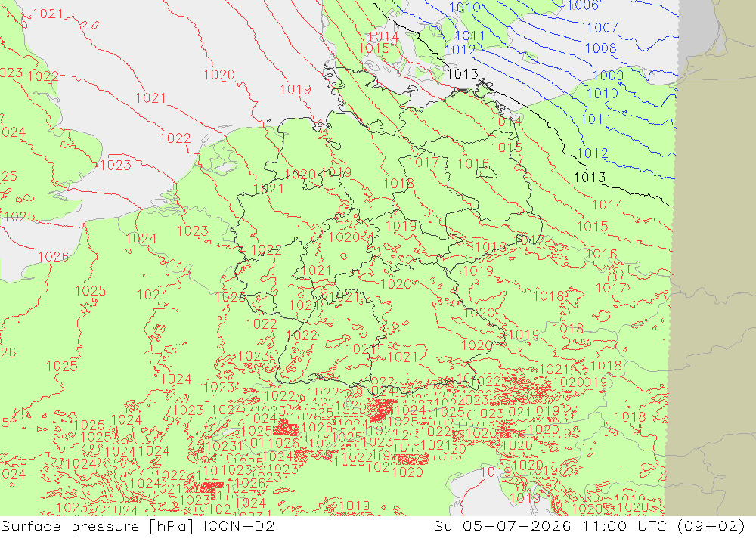Click the blue '1009' isobar label
Image resolution: width=756 pixels, height=554 pixels.
[608, 76]
